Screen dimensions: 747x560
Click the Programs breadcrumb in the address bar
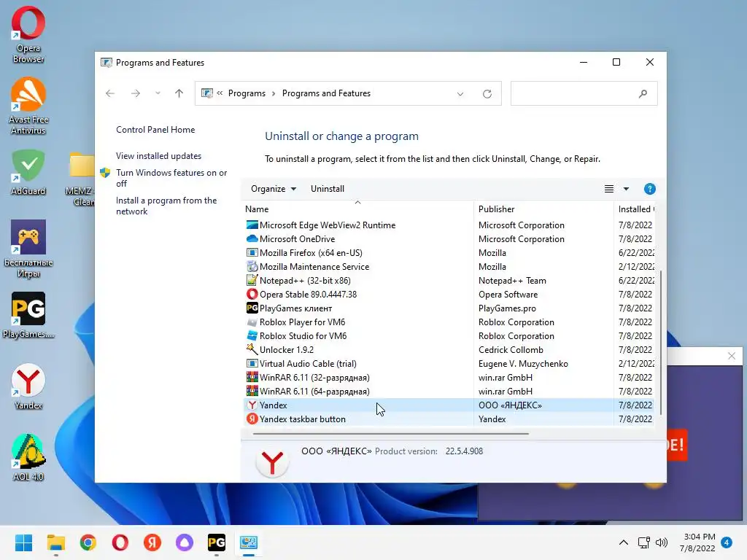point(247,93)
